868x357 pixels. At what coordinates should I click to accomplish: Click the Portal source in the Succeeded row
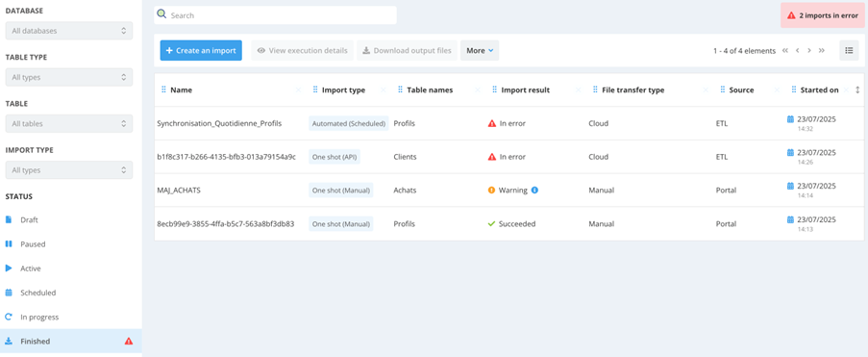[x=726, y=224]
